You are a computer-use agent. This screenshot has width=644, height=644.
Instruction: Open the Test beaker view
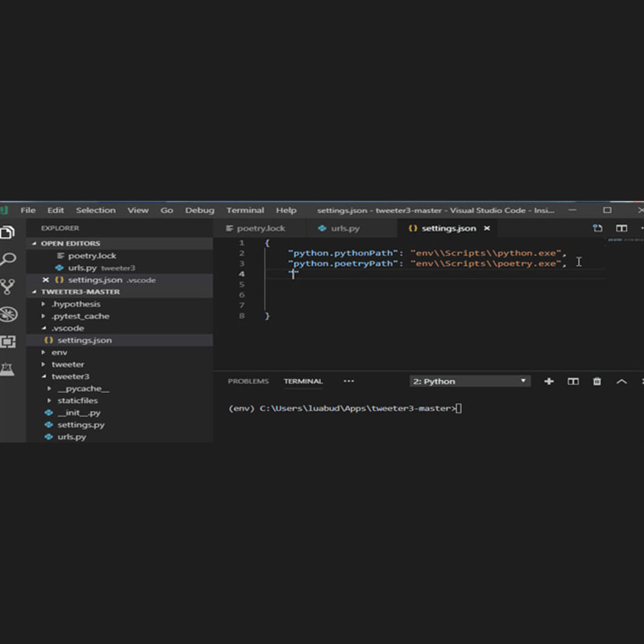click(x=8, y=369)
